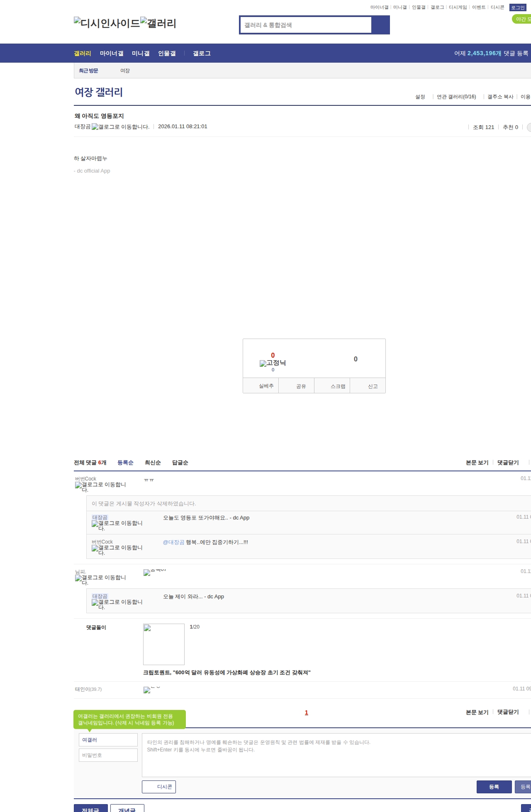Open the 댓글돌이 ad thumbnail image
Image resolution: width=531 pixels, height=812 pixels.
coord(164,644)
